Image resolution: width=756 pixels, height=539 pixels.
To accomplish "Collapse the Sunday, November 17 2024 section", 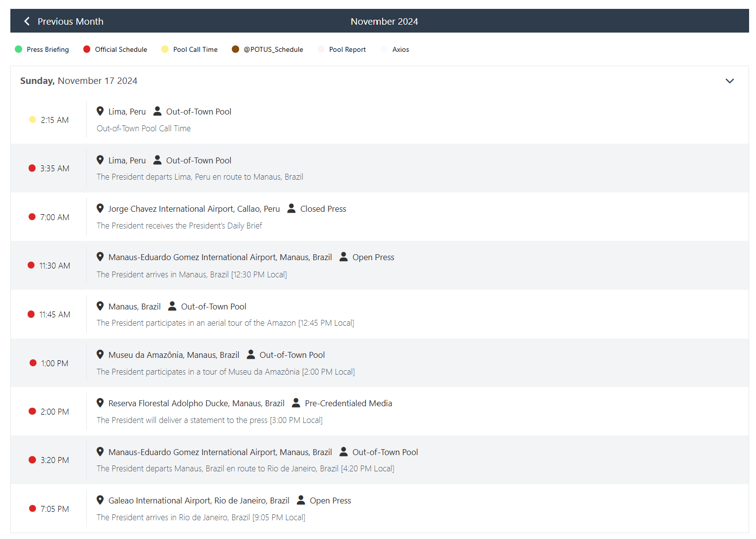I will [x=730, y=81].
